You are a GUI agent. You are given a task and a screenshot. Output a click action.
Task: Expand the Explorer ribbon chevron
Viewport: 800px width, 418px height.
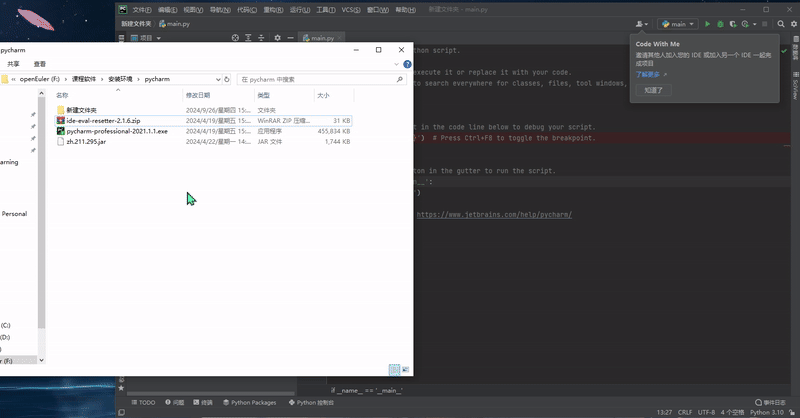coord(396,64)
